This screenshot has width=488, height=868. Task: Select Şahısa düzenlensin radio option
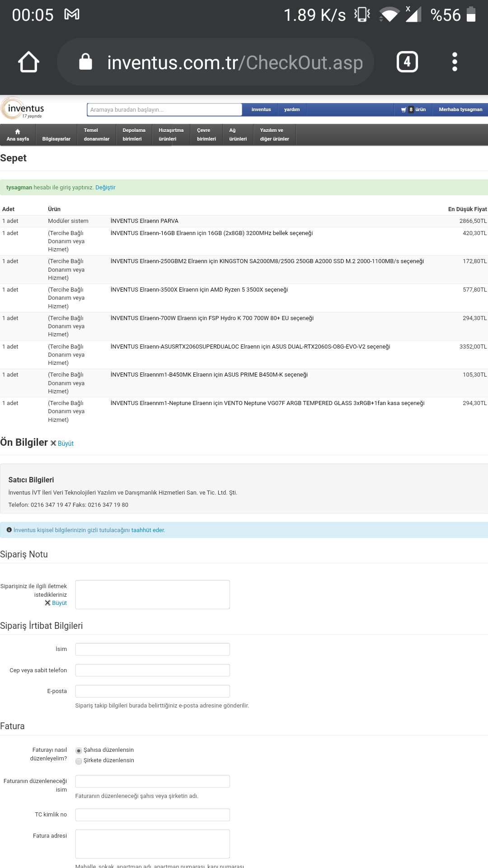pos(79,750)
